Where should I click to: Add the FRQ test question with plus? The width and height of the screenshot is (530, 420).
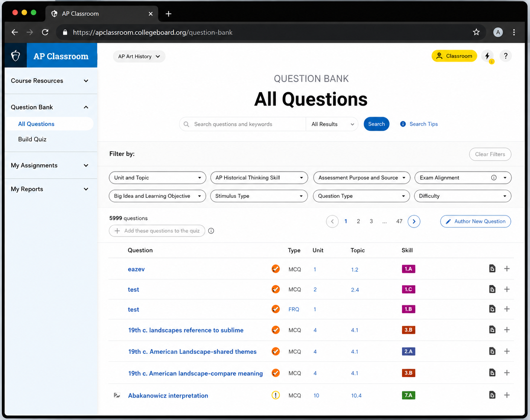tap(507, 309)
